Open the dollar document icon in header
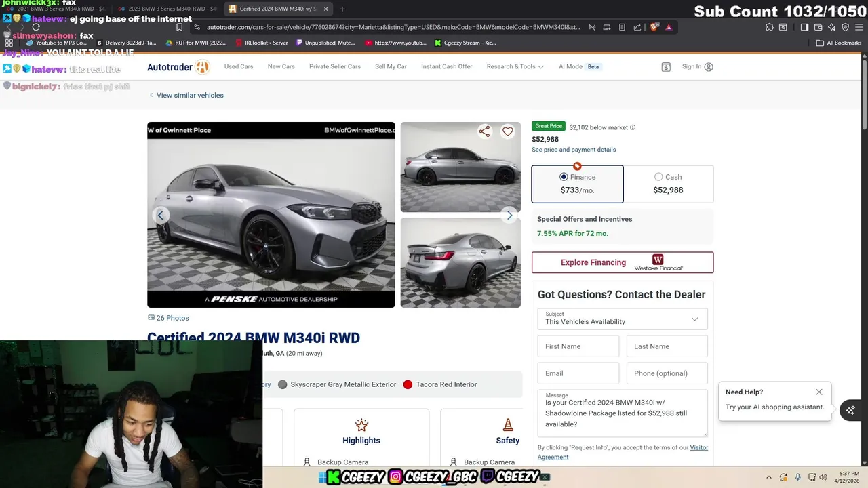868x488 pixels. tap(666, 67)
